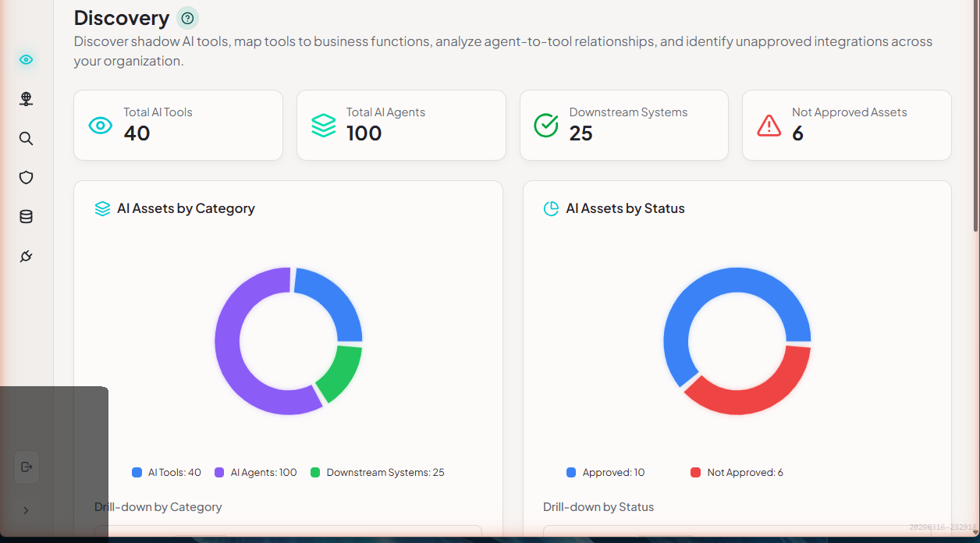The image size is (980, 543).
Task: Toggle the AI Agents: 100 legend item
Action: (256, 473)
